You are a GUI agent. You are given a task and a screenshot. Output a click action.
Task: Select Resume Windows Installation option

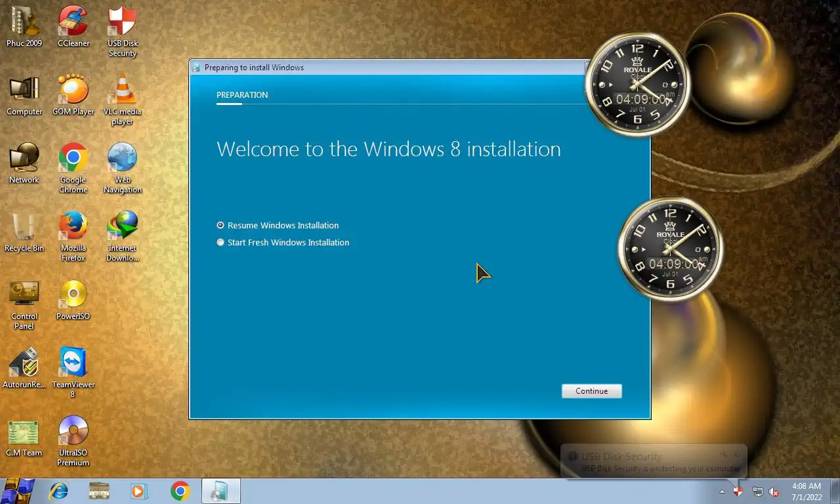tap(278, 225)
